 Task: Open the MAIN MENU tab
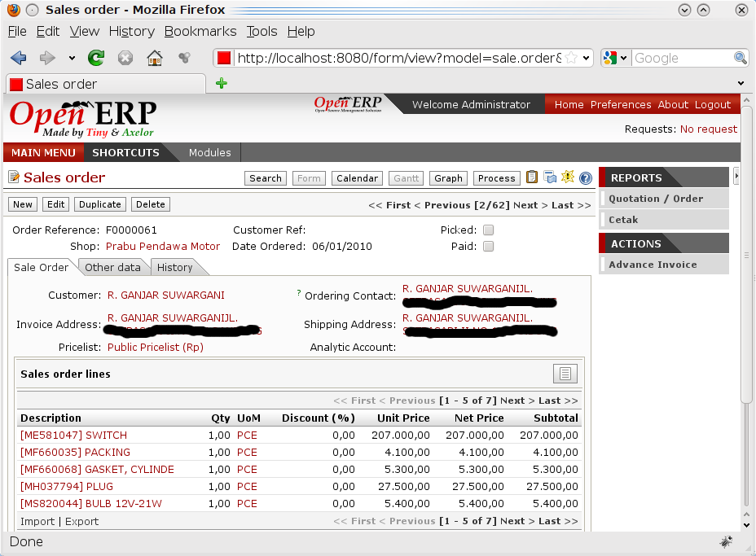pyautogui.click(x=43, y=153)
